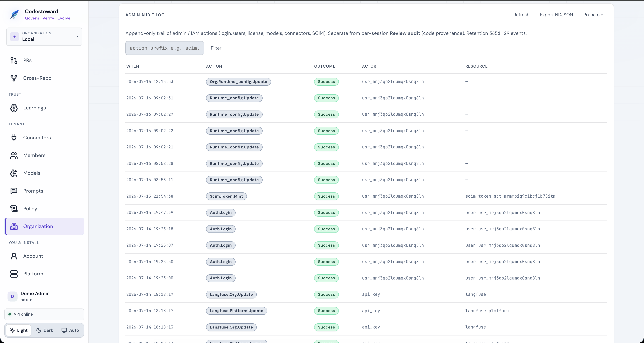This screenshot has width=644, height=343.
Task: Expand the Organization Local dropdown
Action: pyautogui.click(x=44, y=37)
